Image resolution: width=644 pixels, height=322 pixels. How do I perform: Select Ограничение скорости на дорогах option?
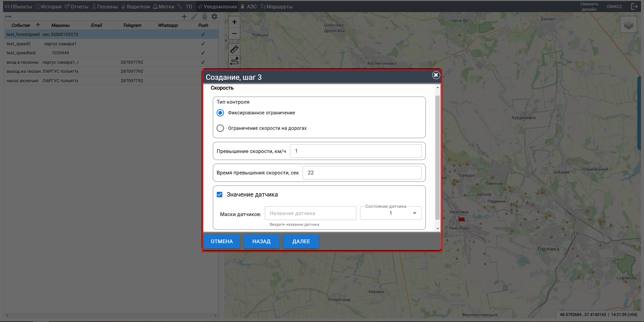coord(220,128)
